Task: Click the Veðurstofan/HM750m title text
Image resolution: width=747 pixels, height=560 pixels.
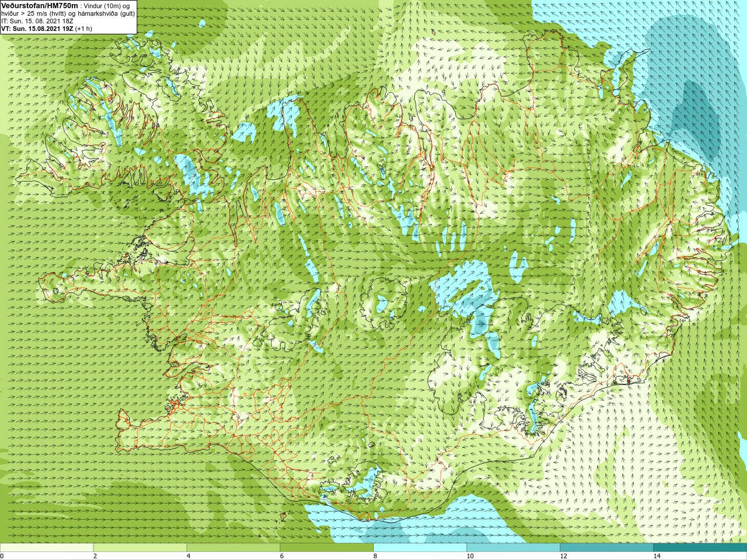Action: coord(40,5)
